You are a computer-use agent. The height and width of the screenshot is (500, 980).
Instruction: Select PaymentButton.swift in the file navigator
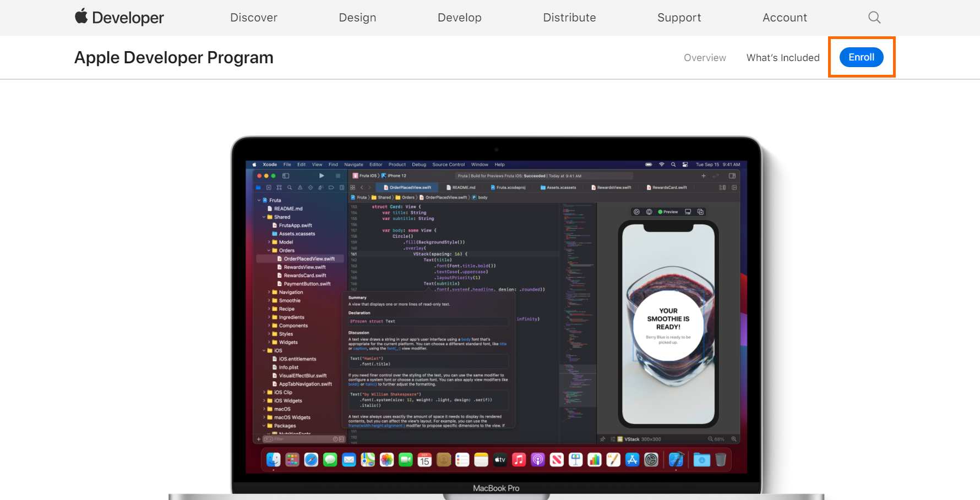point(303,284)
